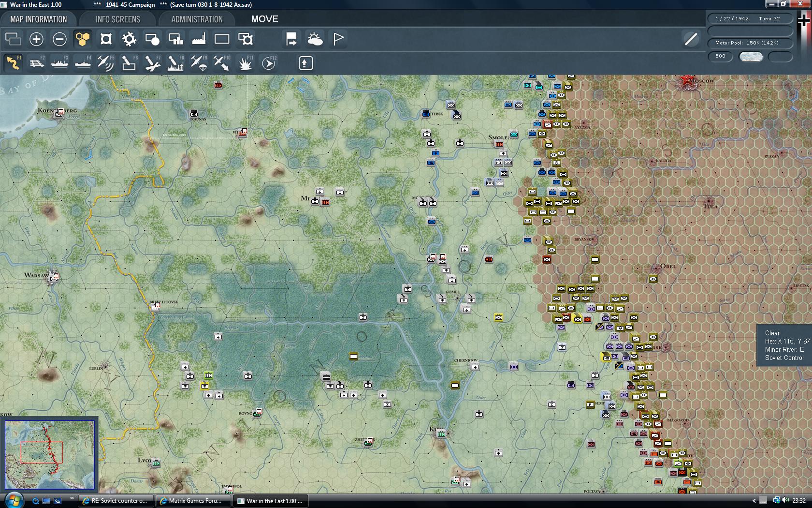Viewport: 812px width, 508px height.
Task: Click the flag with arrow icon
Action: point(291,39)
